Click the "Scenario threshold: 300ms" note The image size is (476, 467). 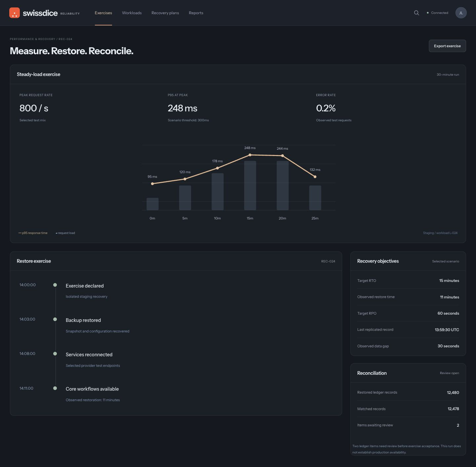click(x=188, y=120)
